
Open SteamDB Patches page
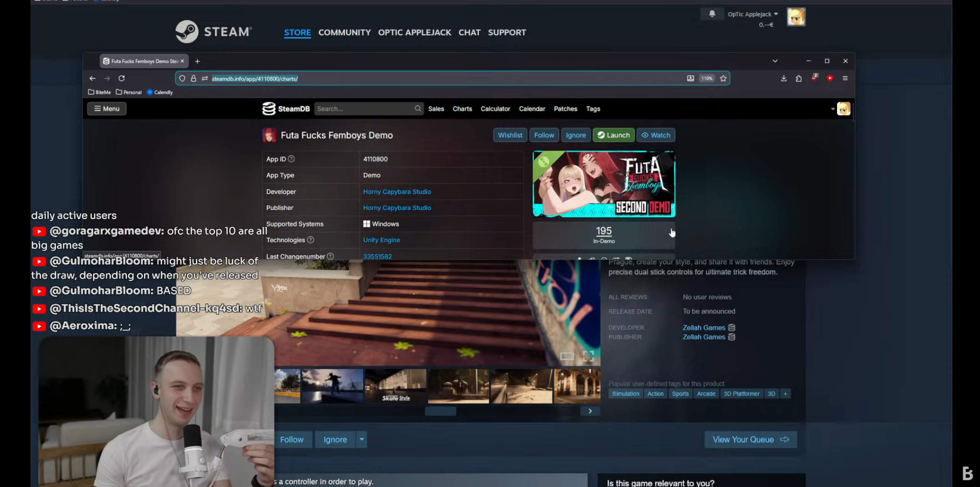tap(565, 108)
